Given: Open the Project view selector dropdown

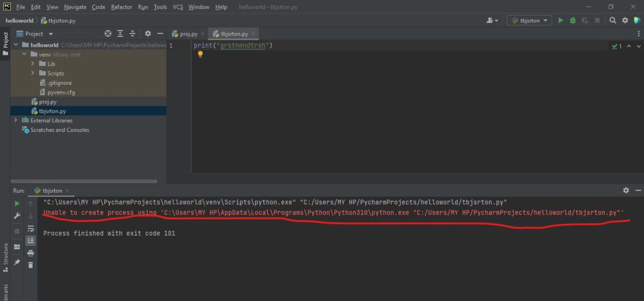Looking at the screenshot, I should 34,33.
